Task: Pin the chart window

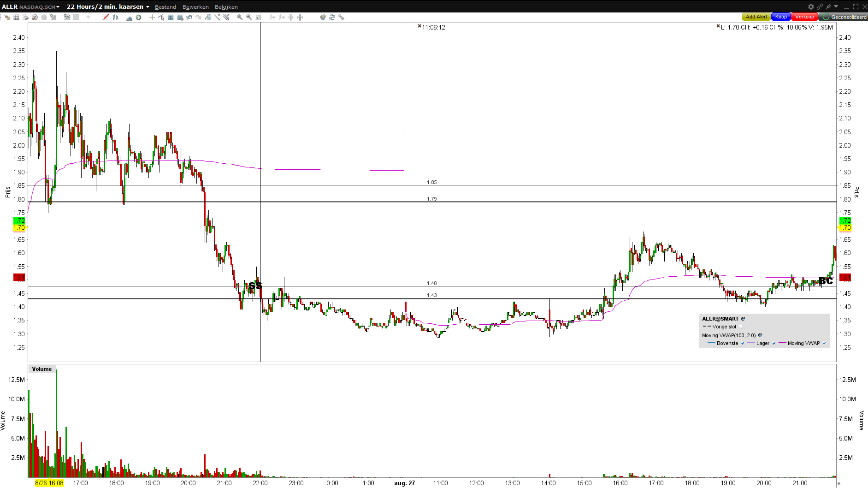Action: 828,6
